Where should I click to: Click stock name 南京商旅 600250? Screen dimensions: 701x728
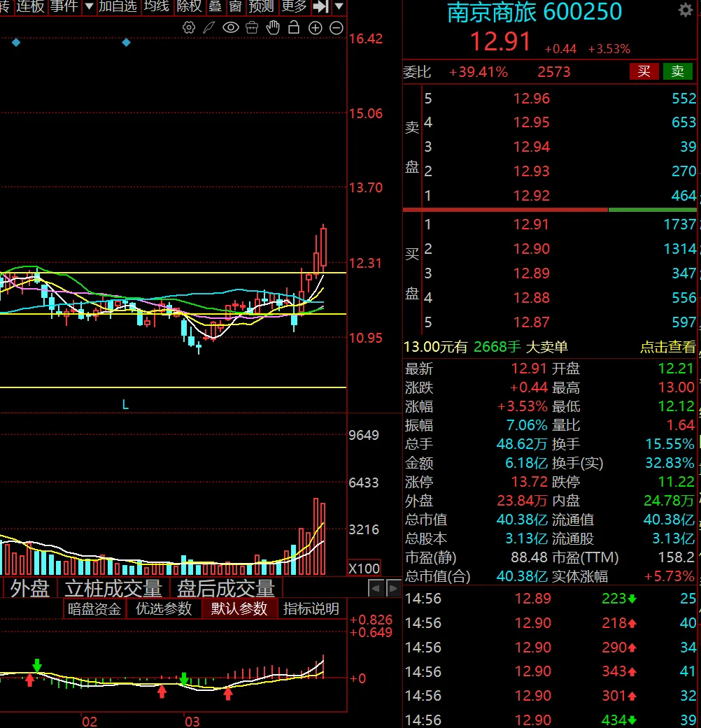(x=534, y=12)
